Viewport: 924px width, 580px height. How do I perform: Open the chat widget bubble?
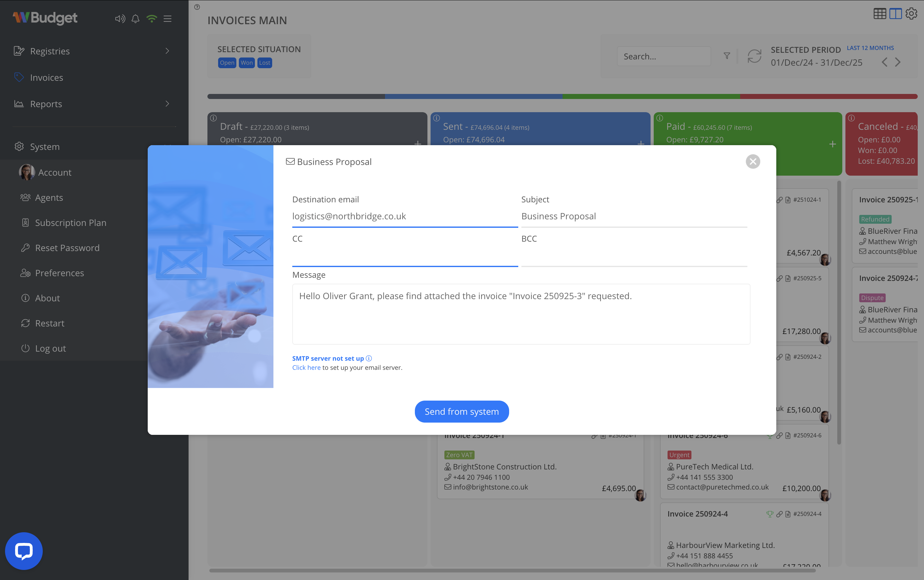pyautogui.click(x=24, y=551)
